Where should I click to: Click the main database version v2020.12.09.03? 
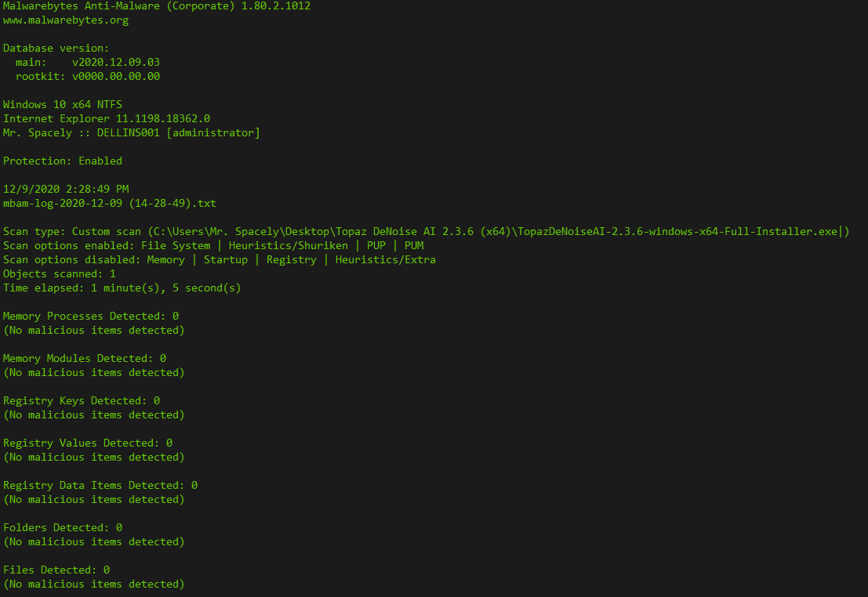pos(116,63)
